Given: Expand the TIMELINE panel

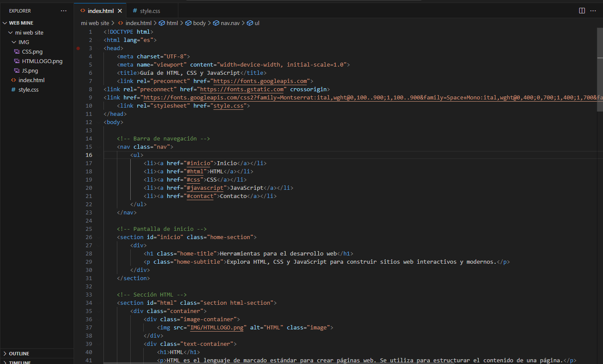Looking at the screenshot, I should pyautogui.click(x=5, y=362).
